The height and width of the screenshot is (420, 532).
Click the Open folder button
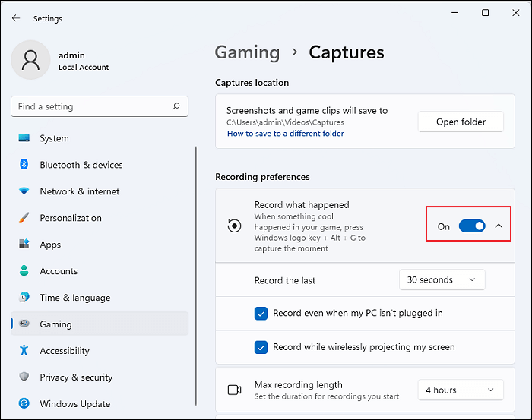click(x=461, y=122)
